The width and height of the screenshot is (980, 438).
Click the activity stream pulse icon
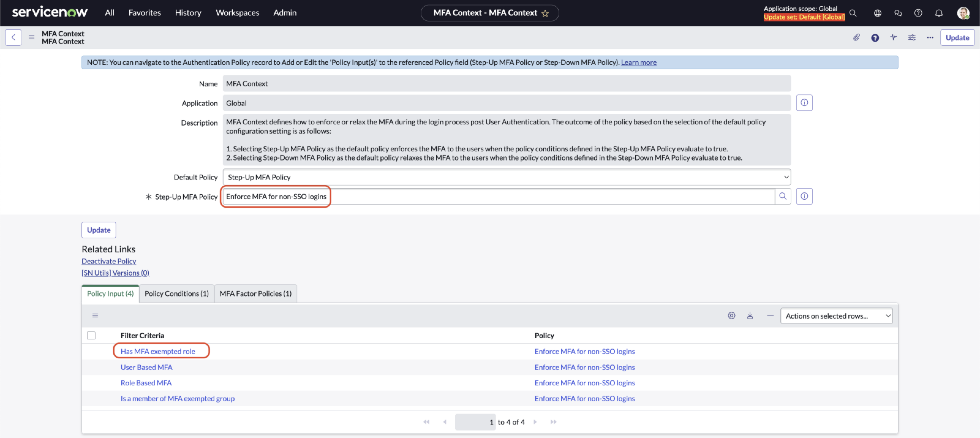(893, 37)
